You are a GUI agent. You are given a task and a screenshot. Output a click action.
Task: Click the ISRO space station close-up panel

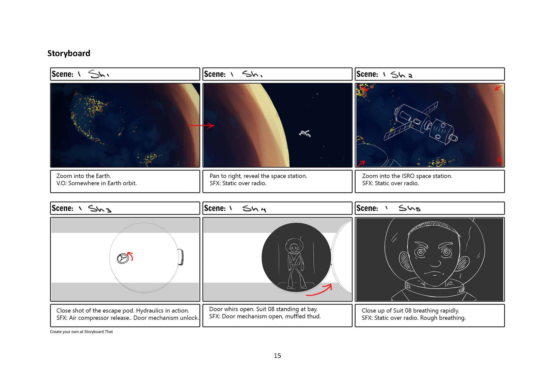coord(430,125)
